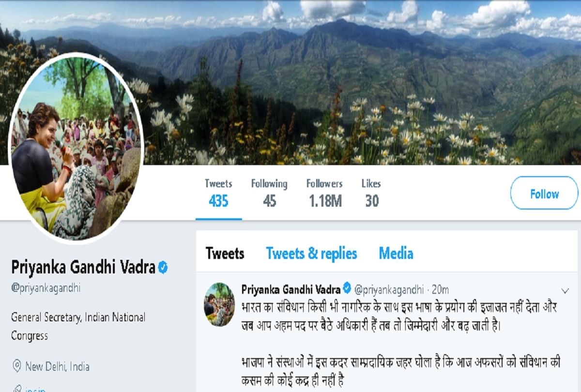Click the verified badge beside the profile name
Screen dimensions: 581x392
coord(163,267)
